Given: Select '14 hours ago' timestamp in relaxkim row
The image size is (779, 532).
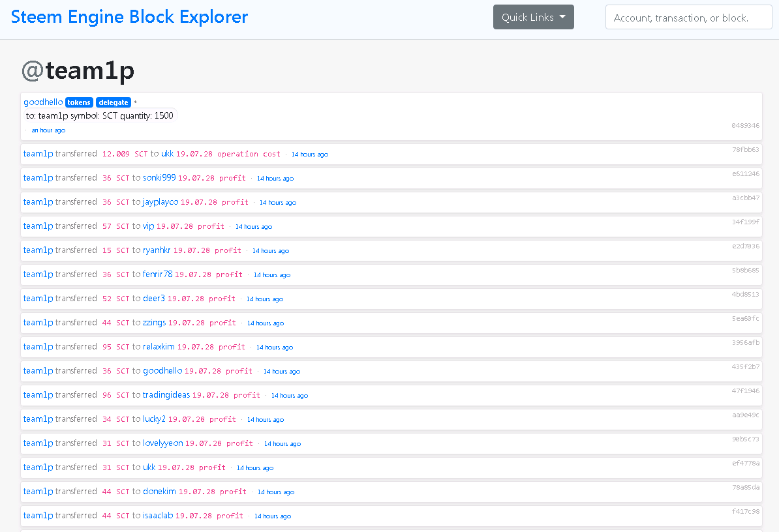Looking at the screenshot, I should click(274, 347).
